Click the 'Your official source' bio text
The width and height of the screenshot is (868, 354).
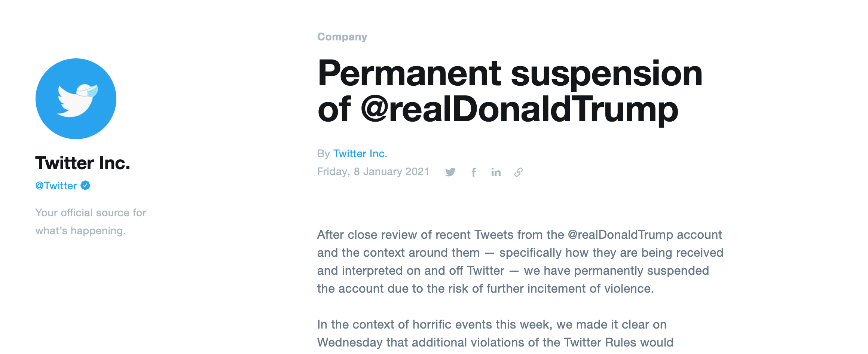[x=91, y=213]
